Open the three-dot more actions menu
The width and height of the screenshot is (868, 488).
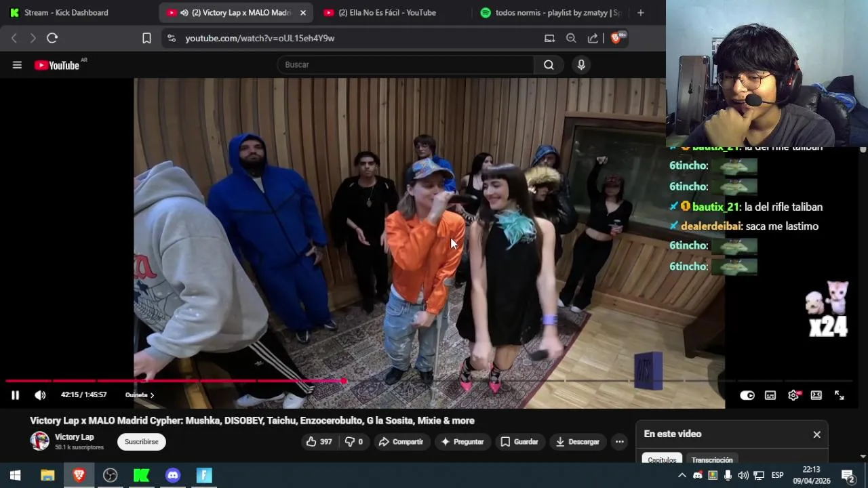(619, 442)
